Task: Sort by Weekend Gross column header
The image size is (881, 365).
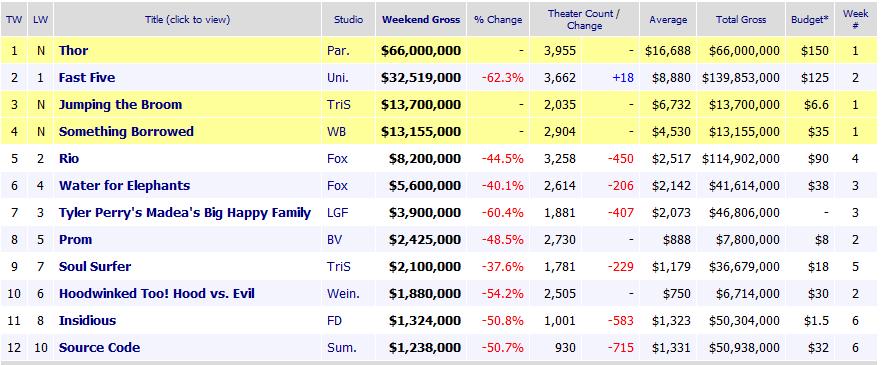Action: 421,20
